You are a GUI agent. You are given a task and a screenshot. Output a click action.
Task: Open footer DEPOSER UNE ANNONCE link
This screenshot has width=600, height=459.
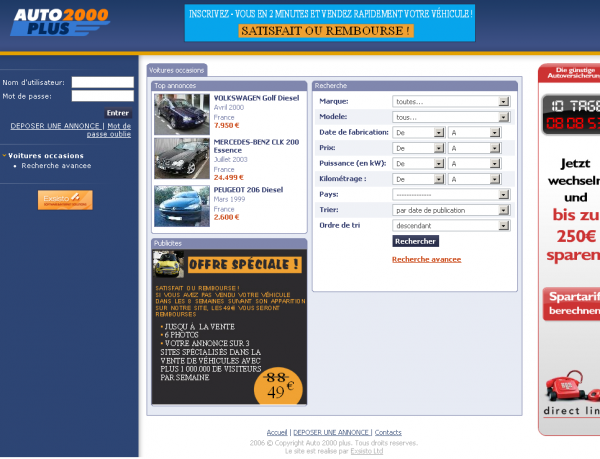pyautogui.click(x=331, y=432)
